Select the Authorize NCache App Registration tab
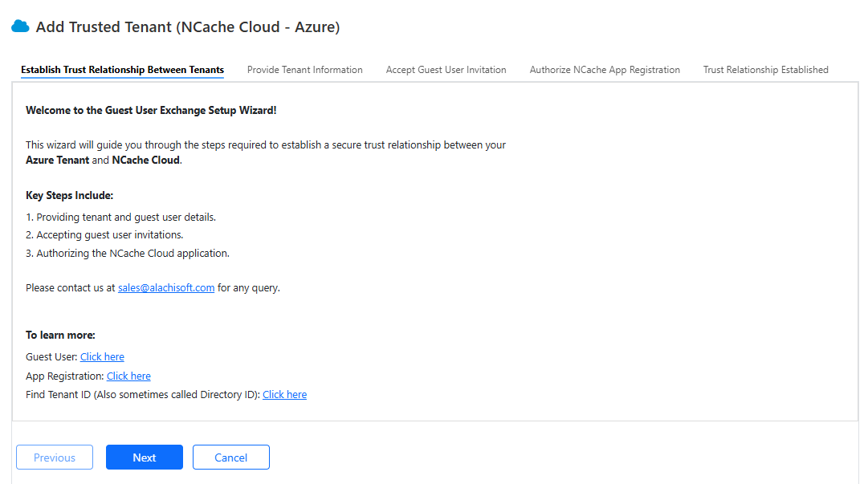This screenshot has width=868, height=484. click(x=605, y=70)
